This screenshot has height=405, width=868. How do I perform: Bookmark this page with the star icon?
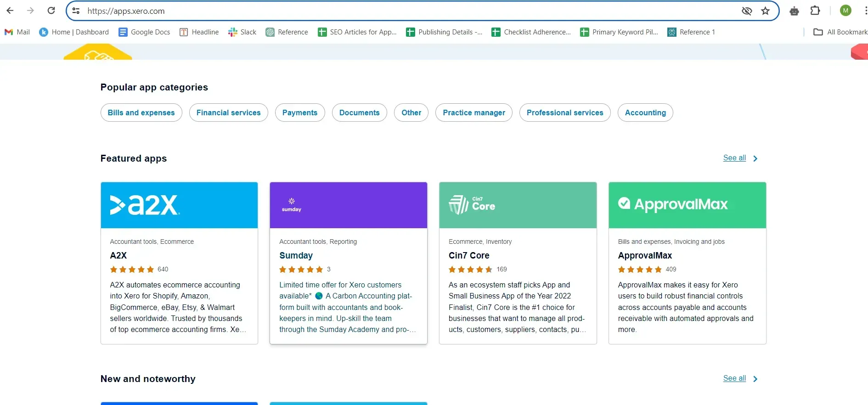[765, 11]
